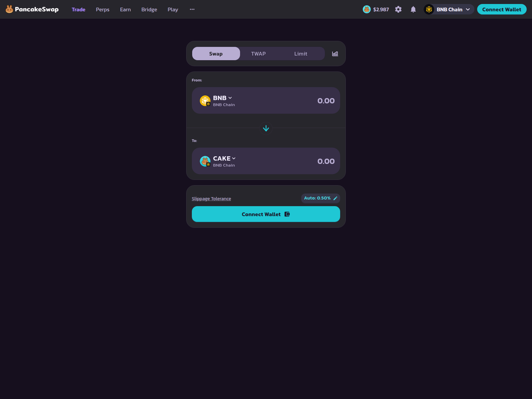
Task: Click 'BNB Chain' text under BNB
Action: point(224,105)
